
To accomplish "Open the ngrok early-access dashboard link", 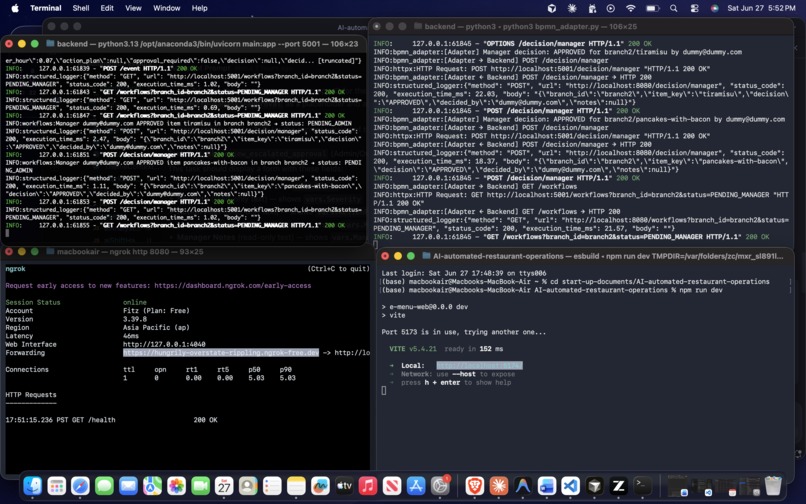I will point(232,285).
